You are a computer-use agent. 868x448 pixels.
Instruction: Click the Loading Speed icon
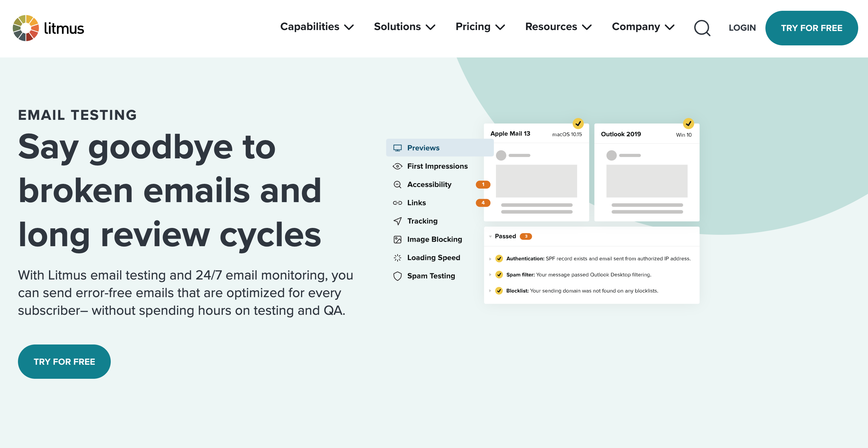point(397,257)
